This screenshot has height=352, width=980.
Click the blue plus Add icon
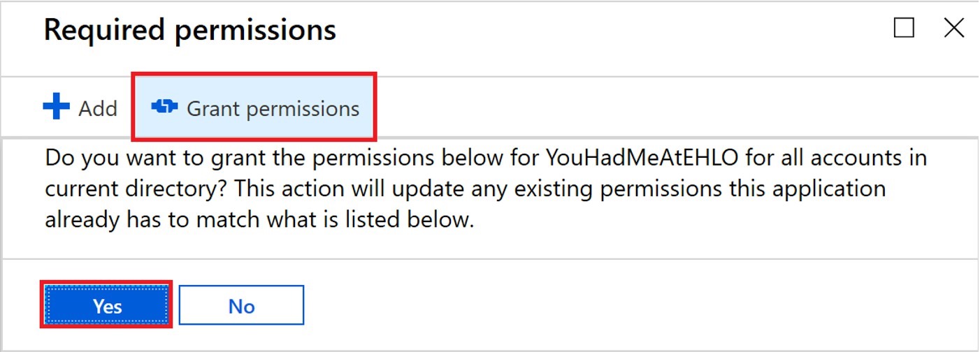click(57, 108)
